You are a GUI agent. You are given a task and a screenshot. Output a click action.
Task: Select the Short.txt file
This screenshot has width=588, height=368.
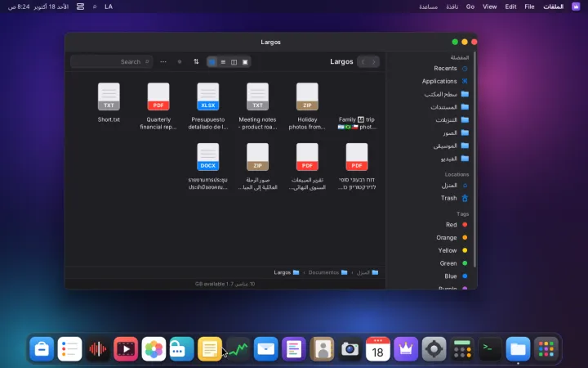(x=109, y=102)
